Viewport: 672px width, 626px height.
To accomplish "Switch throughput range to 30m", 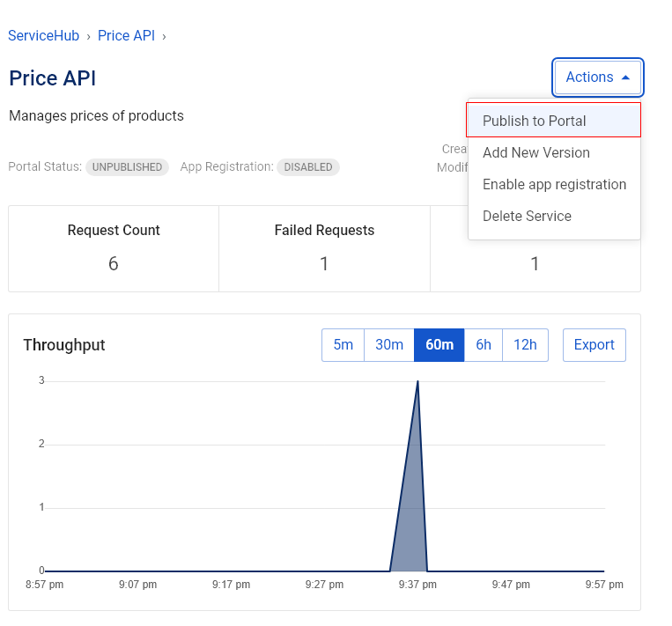I will [x=389, y=345].
